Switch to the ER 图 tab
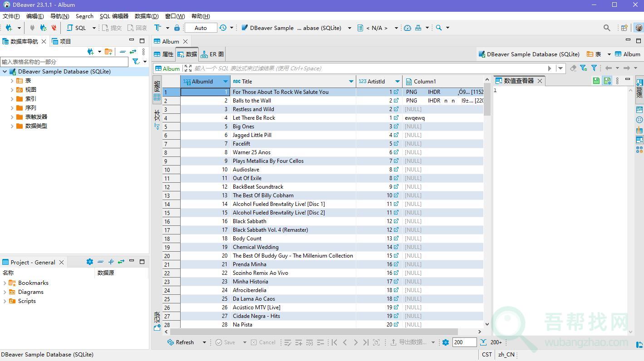Viewport: 644px width, 361px height. tap(212, 54)
